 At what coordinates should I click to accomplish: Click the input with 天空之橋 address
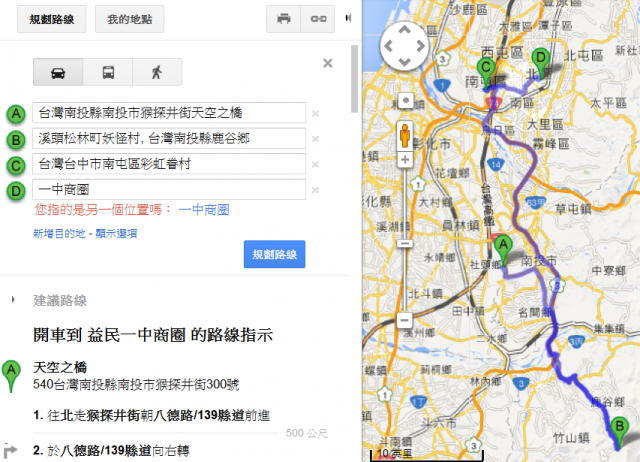coord(169,113)
